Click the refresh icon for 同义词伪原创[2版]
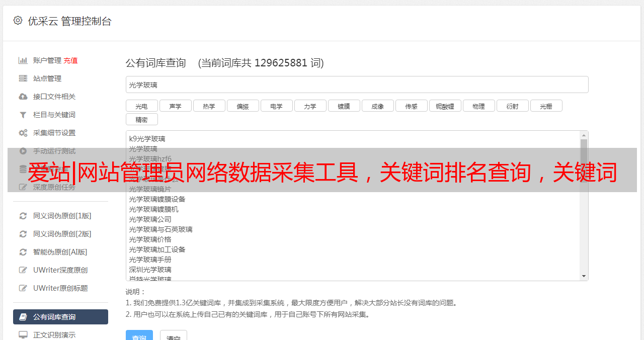Image resolution: width=644 pixels, height=340 pixels. [23, 234]
